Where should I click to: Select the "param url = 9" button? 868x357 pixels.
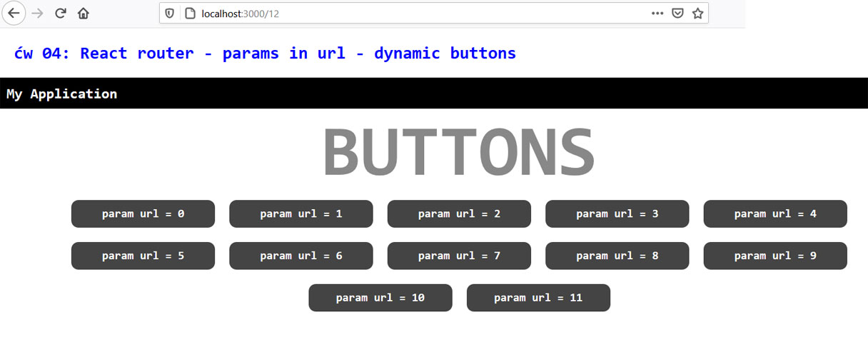click(775, 256)
